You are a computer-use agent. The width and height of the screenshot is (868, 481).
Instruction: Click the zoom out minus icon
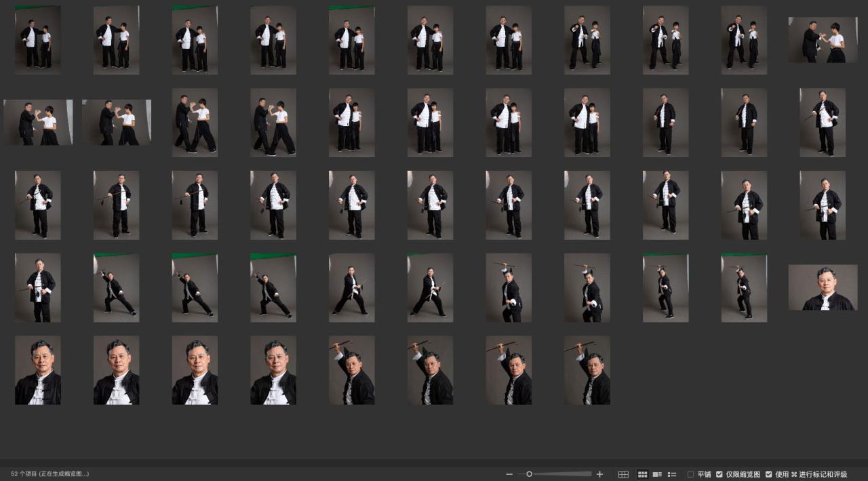(x=509, y=474)
